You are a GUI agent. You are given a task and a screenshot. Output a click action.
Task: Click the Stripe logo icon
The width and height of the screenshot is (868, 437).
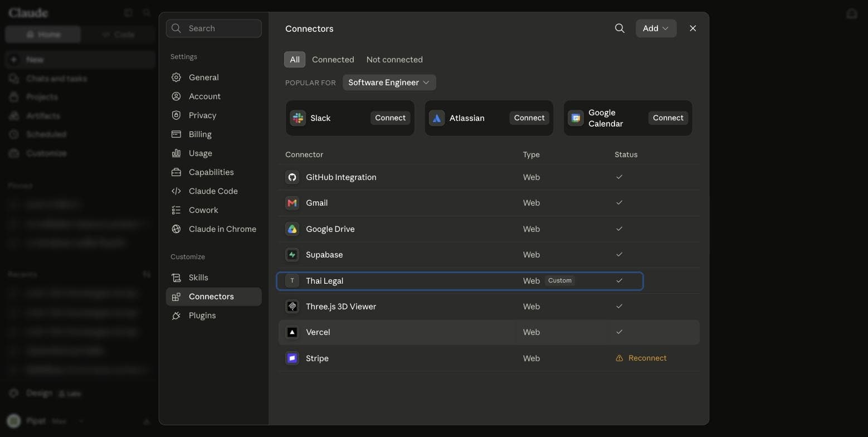292,358
